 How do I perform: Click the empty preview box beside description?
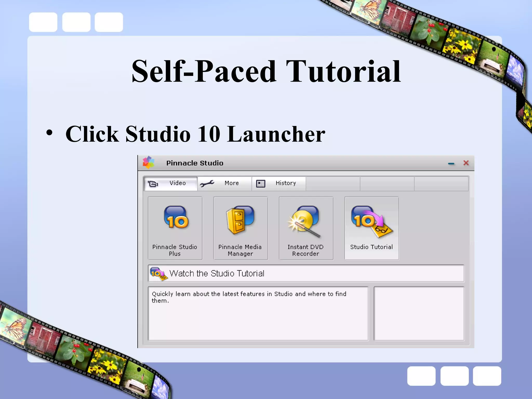coord(419,314)
